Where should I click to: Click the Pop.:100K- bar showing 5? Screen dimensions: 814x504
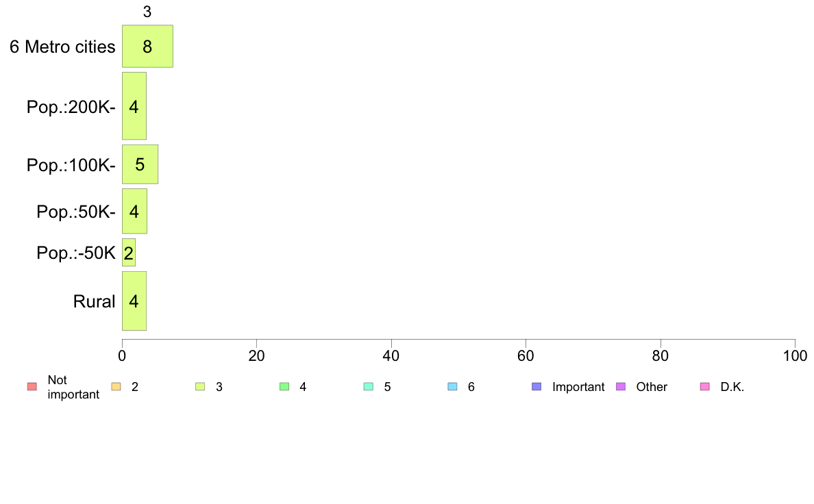(140, 164)
